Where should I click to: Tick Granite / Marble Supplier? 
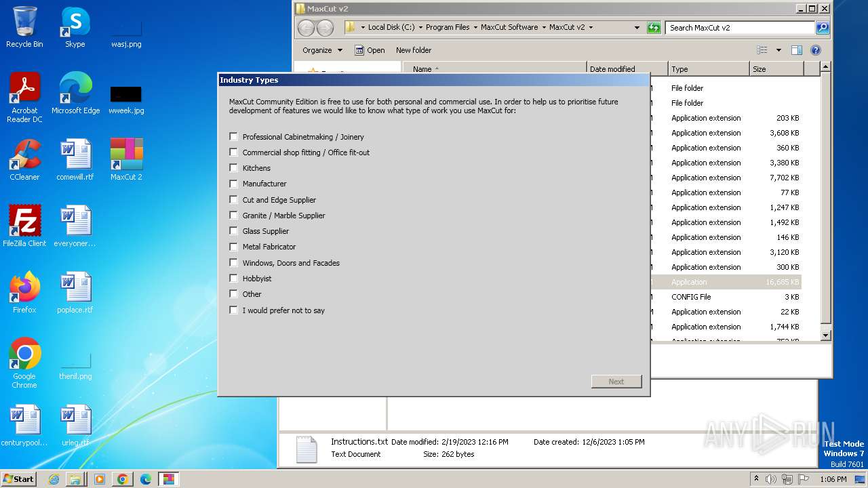click(x=233, y=215)
